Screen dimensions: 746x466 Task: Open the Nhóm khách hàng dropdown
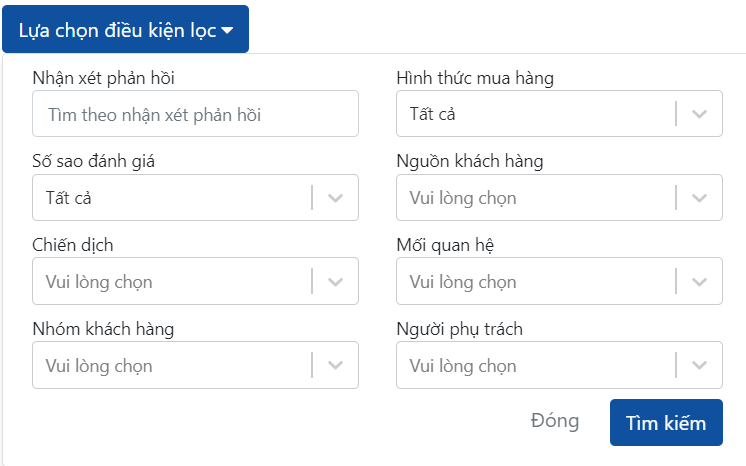pos(171,366)
